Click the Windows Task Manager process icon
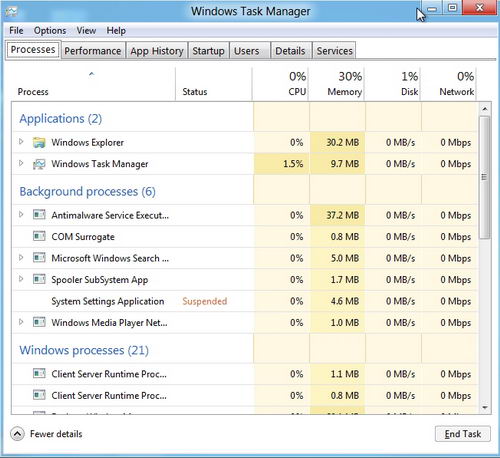This screenshot has width=500, height=458. [39, 164]
